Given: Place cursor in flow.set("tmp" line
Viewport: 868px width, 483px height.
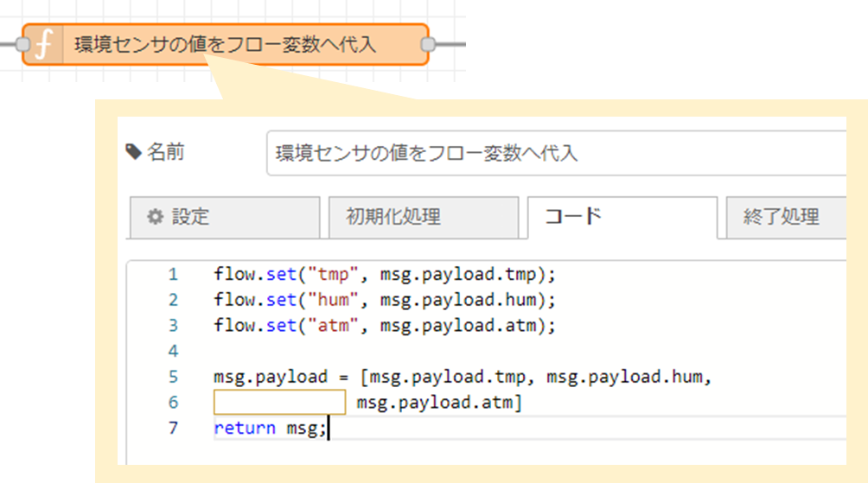Looking at the screenshot, I should 385,275.
